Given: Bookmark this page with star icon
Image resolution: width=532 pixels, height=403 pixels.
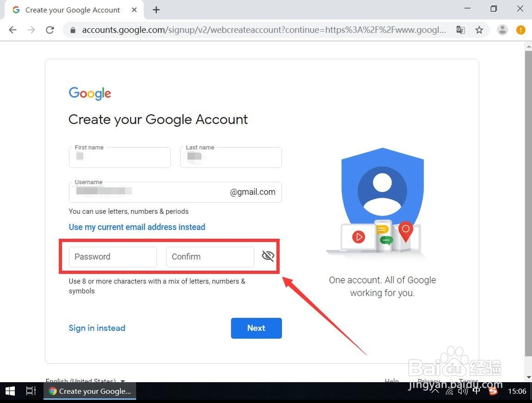Looking at the screenshot, I should [479, 30].
